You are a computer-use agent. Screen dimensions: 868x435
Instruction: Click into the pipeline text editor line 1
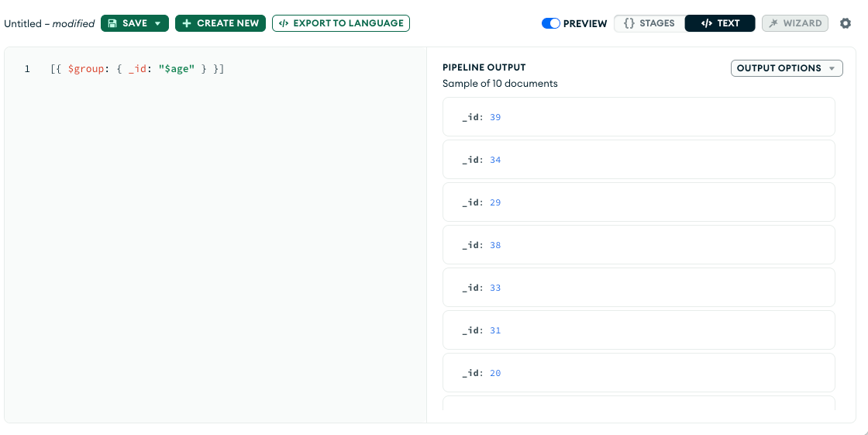click(x=232, y=69)
